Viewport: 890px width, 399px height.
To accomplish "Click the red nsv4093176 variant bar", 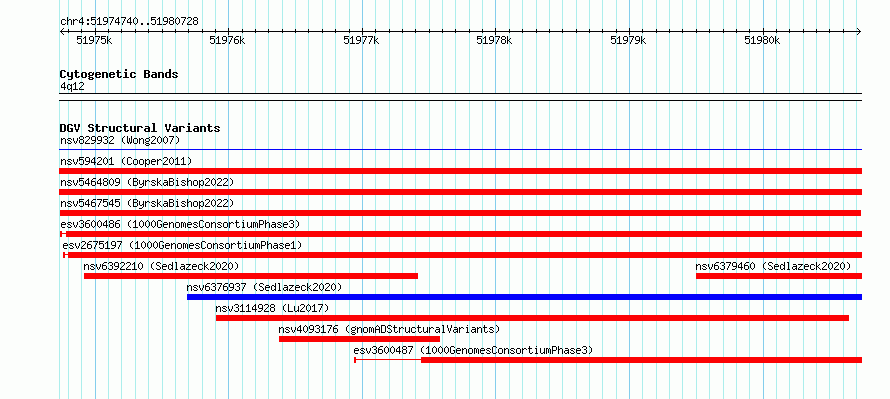I will (x=359, y=339).
